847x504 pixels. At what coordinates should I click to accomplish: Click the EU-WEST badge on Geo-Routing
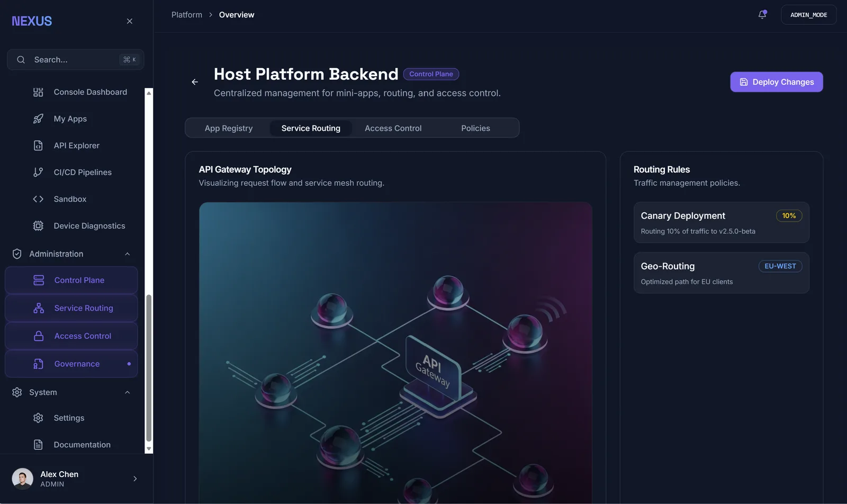[780, 266]
